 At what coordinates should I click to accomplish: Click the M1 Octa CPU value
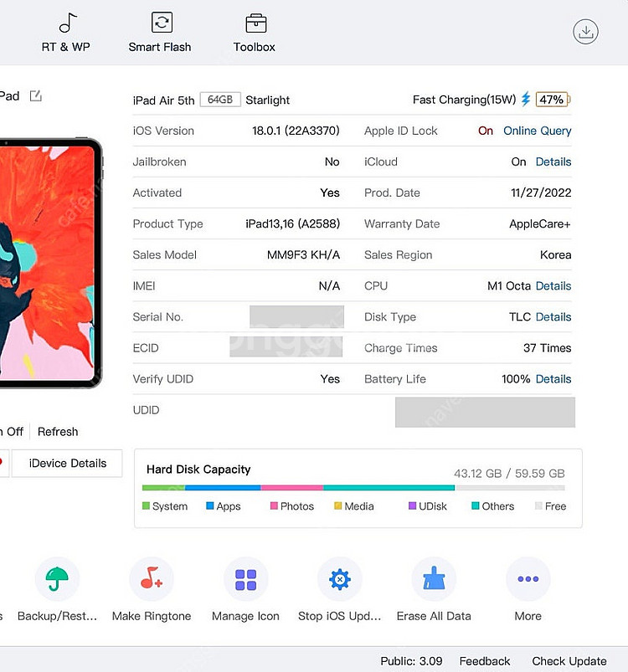(509, 286)
